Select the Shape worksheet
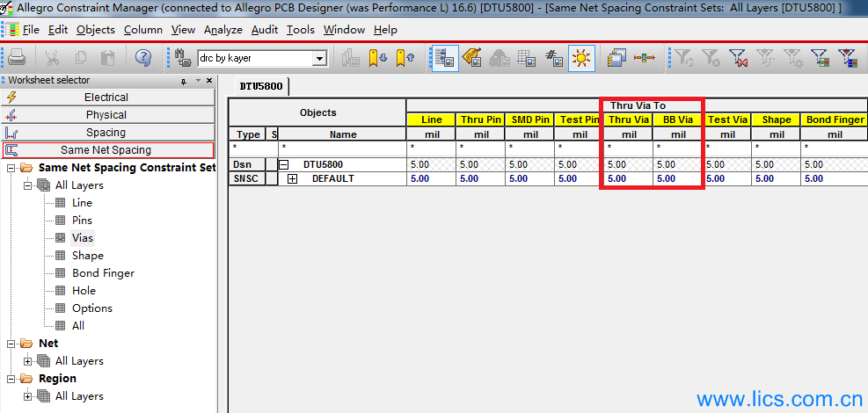This screenshot has width=868, height=413. [87, 256]
